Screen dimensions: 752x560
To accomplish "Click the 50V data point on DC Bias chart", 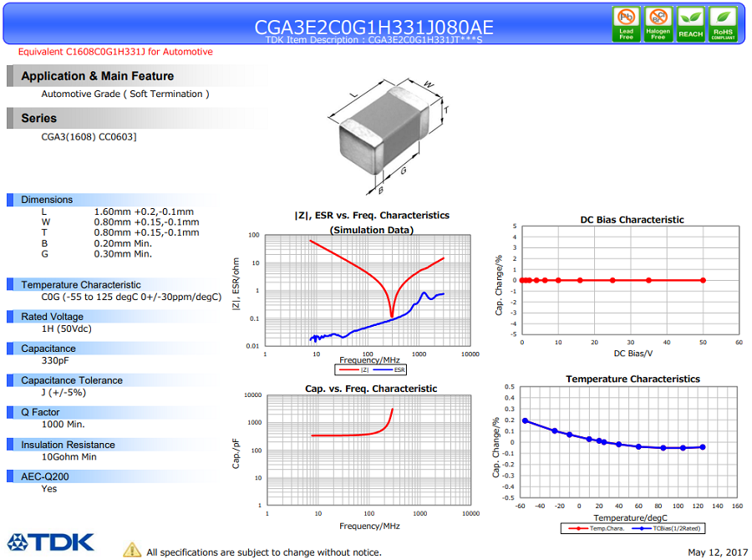I will click(x=703, y=280).
